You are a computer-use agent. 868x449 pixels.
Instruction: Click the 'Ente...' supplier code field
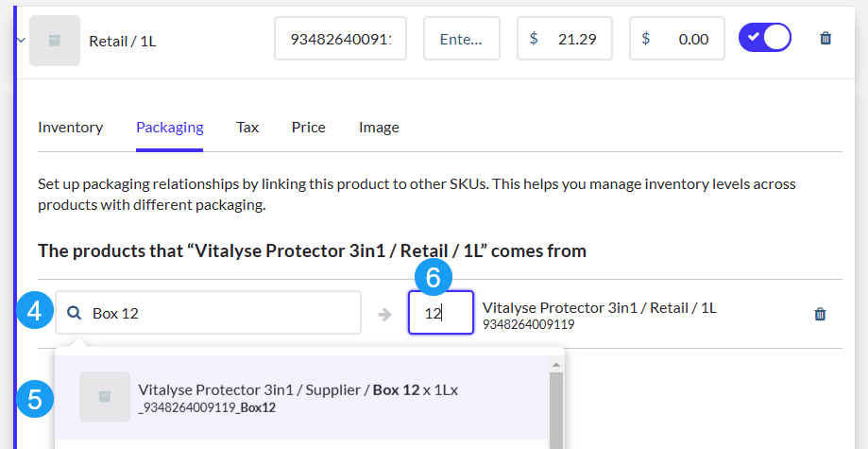pos(462,38)
